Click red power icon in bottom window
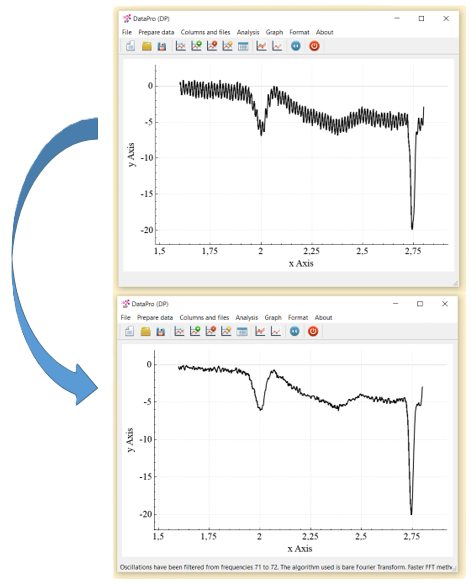473x584 pixels. pos(313,331)
